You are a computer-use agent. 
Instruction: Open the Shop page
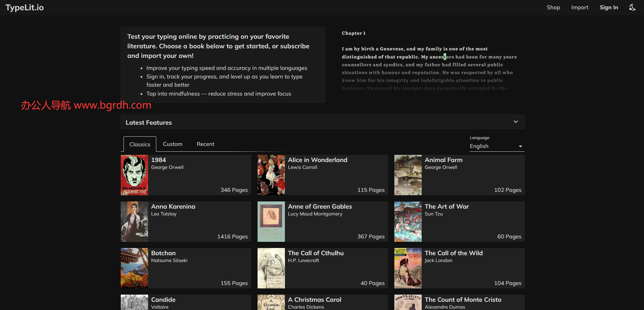[553, 8]
